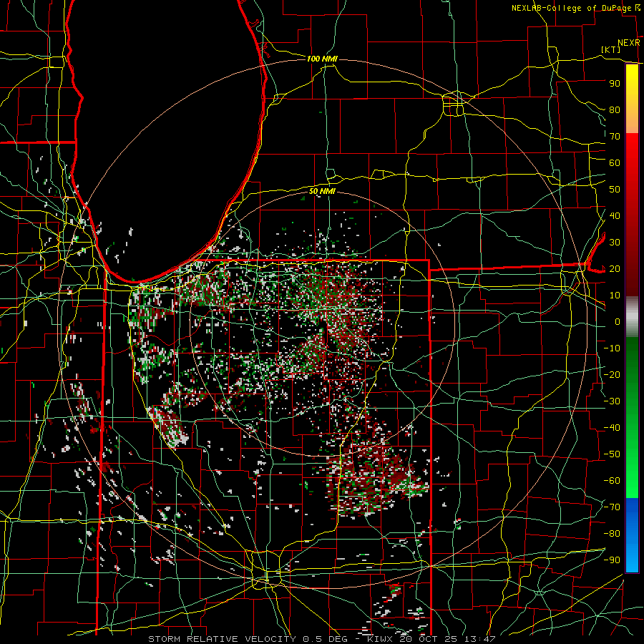
Task: Pick the bright red color bar segment
Action: click(632, 150)
